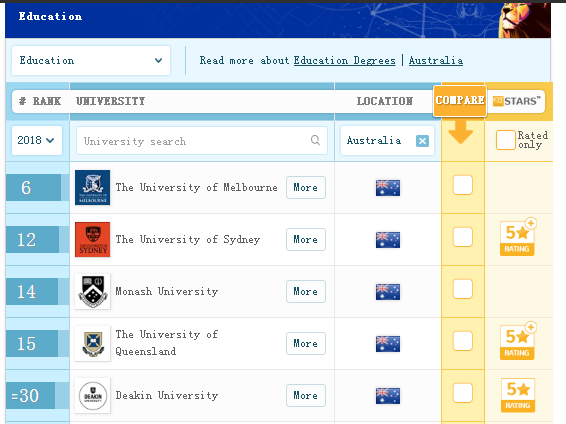This screenshot has height=424, width=566.
Task: Focus the University search field
Action: click(x=202, y=140)
